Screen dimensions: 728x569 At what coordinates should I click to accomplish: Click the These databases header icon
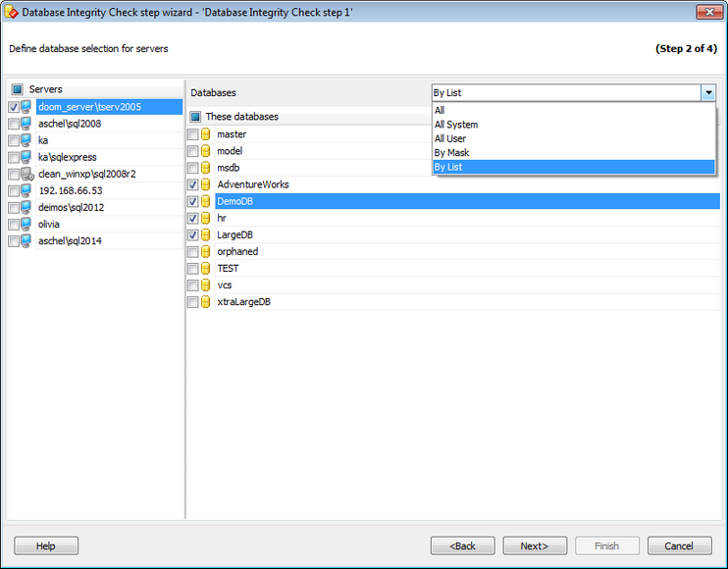coord(195,117)
